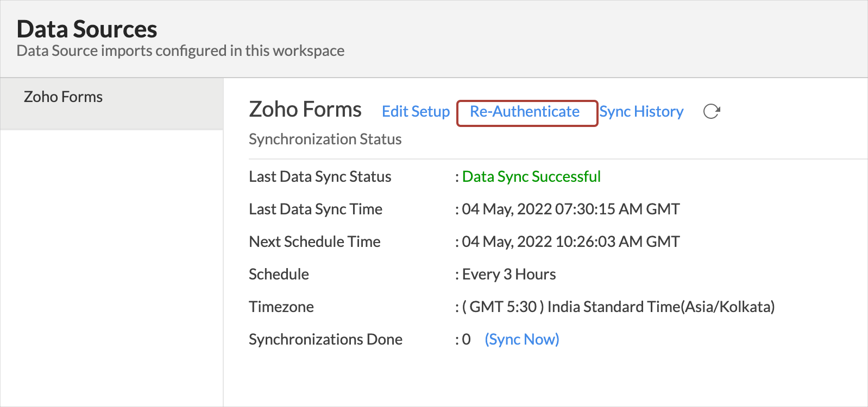
Task: Click the Last Data Sync Time value
Action: pyautogui.click(x=571, y=209)
